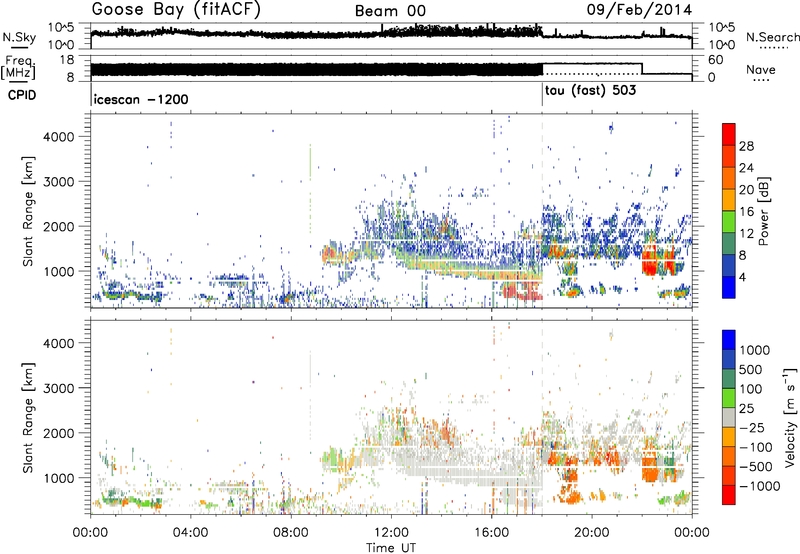Click the '-1000' Velocity colorbar tick label
Viewport: 800px width, 554px height.
click(759, 486)
